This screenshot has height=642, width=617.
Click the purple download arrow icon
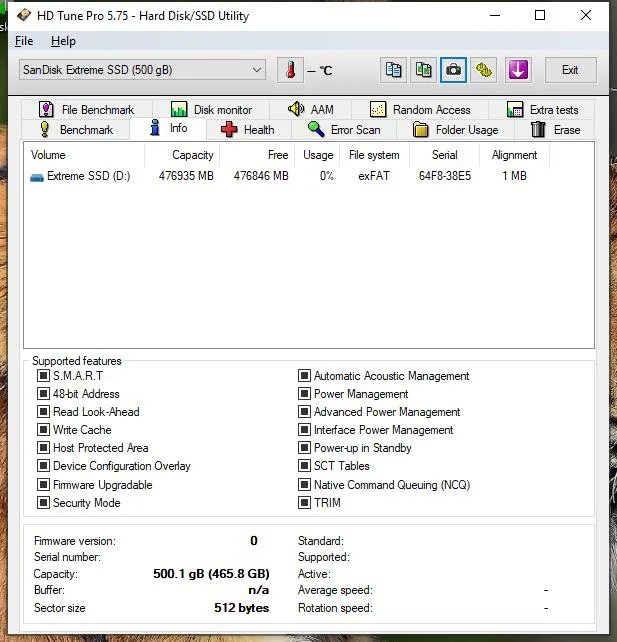pos(518,70)
